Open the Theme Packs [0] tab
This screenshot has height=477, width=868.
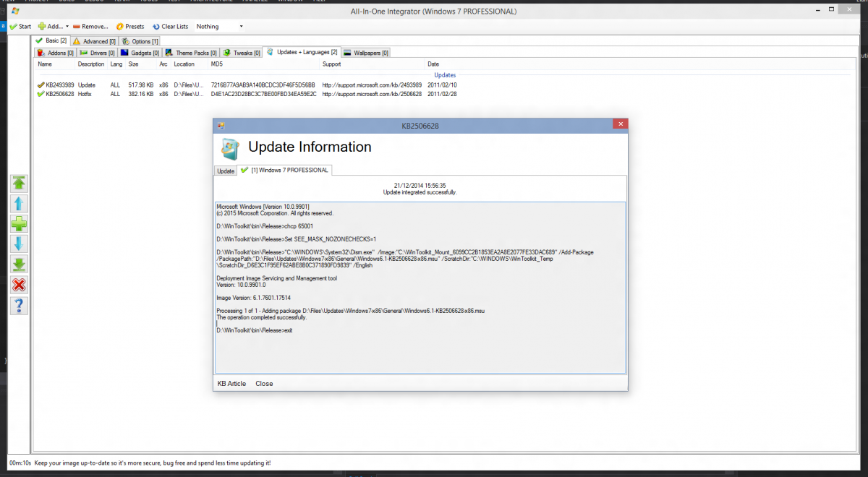click(191, 53)
